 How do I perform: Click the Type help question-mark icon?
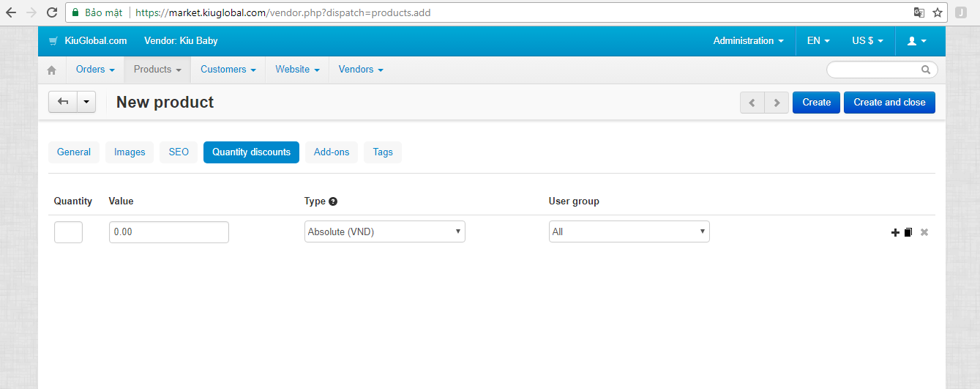(333, 201)
